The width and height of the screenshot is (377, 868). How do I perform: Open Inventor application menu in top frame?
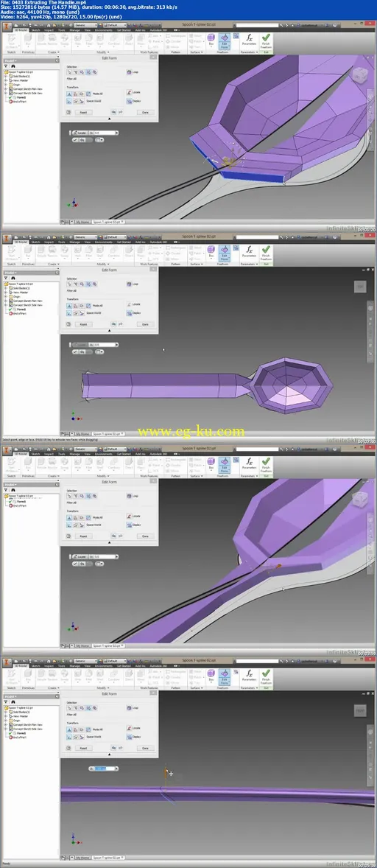(x=8, y=27)
